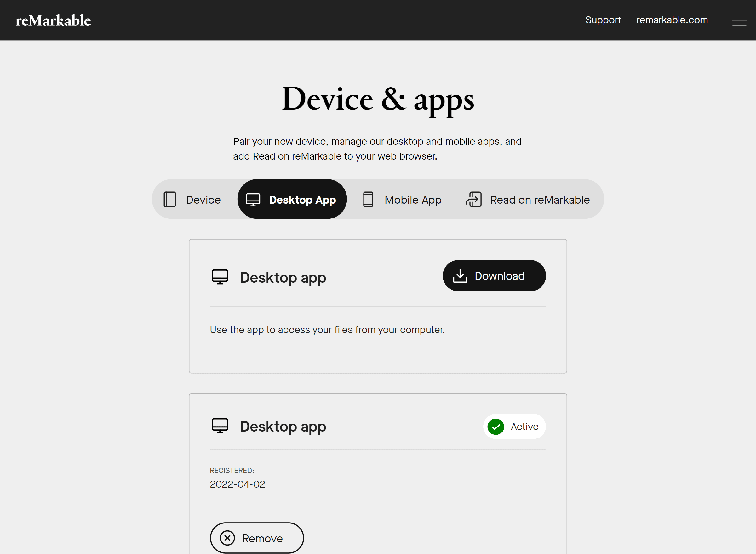Image resolution: width=756 pixels, height=554 pixels.
Task: Click the Device tab tablet icon
Action: tap(170, 199)
